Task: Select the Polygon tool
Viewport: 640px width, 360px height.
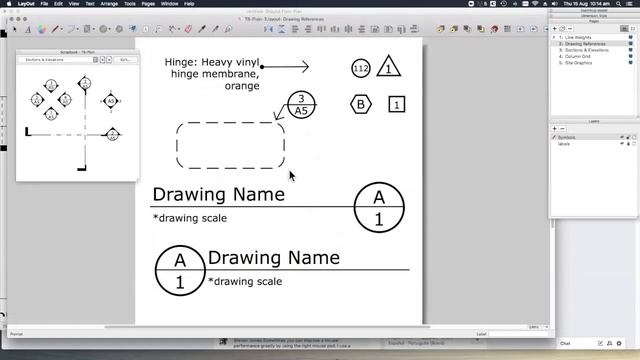Action: [x=119, y=29]
